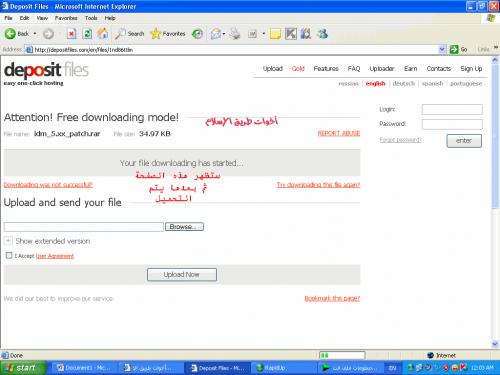Check the 'I Accept' agreement checkbox
500x375 pixels.
[x=9, y=256]
